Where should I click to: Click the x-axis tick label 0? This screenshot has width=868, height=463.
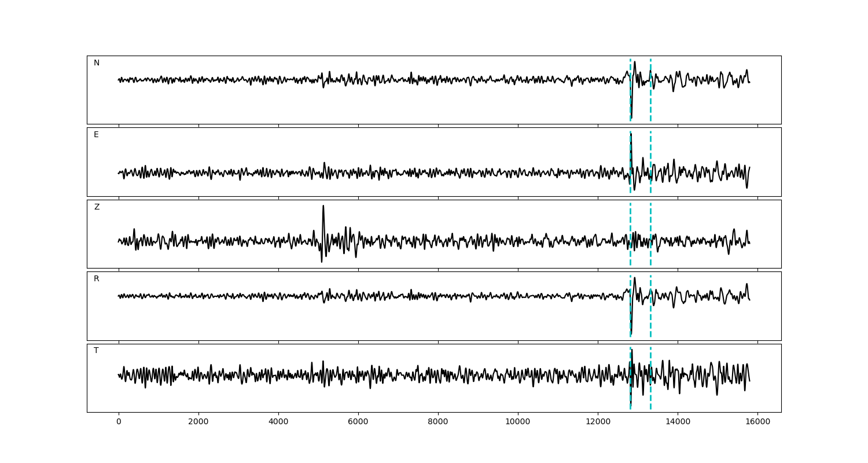pos(119,422)
